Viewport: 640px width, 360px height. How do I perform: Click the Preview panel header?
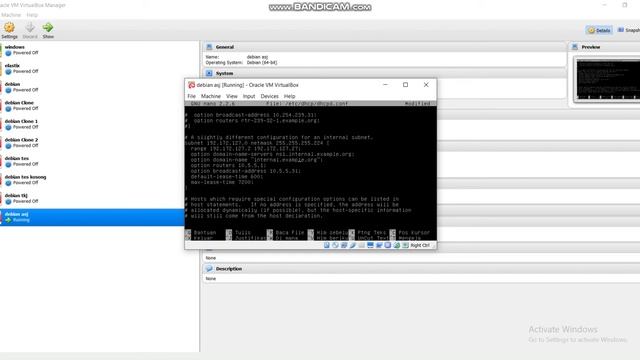coord(604,47)
